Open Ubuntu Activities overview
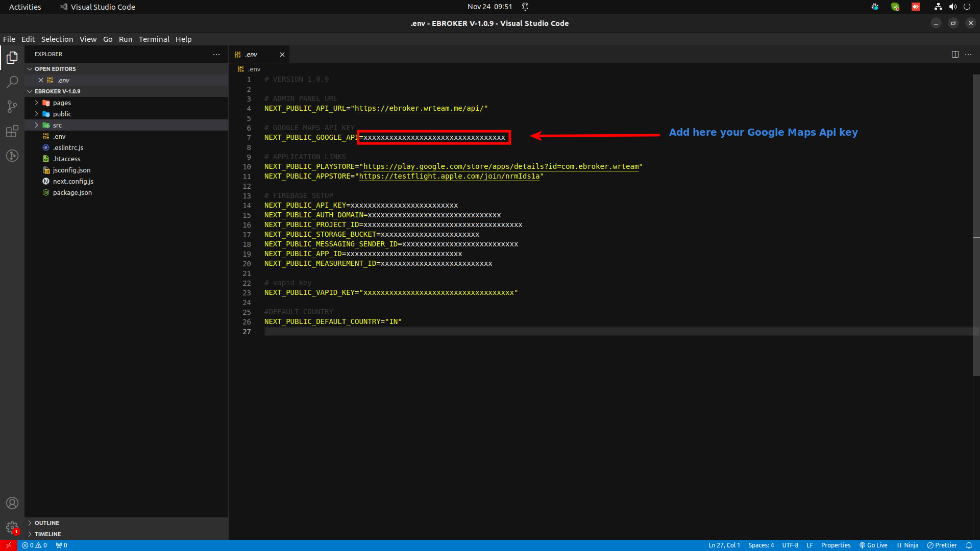The image size is (980, 551). [25, 7]
